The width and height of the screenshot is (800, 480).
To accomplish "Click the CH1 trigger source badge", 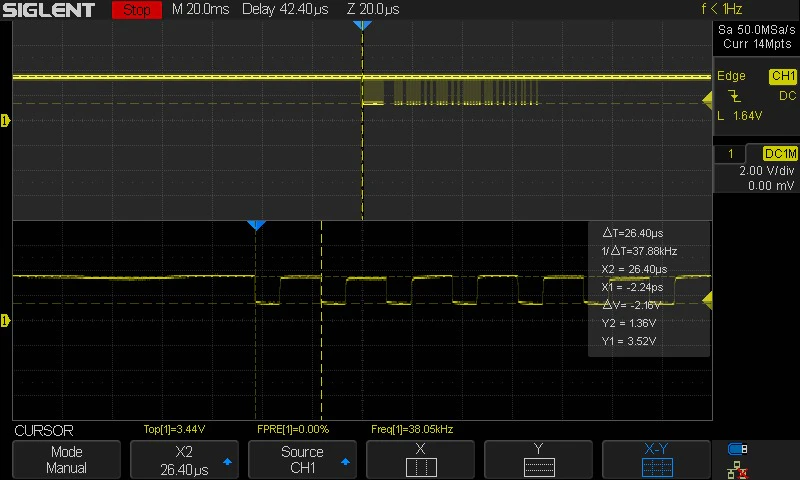I will (783, 76).
